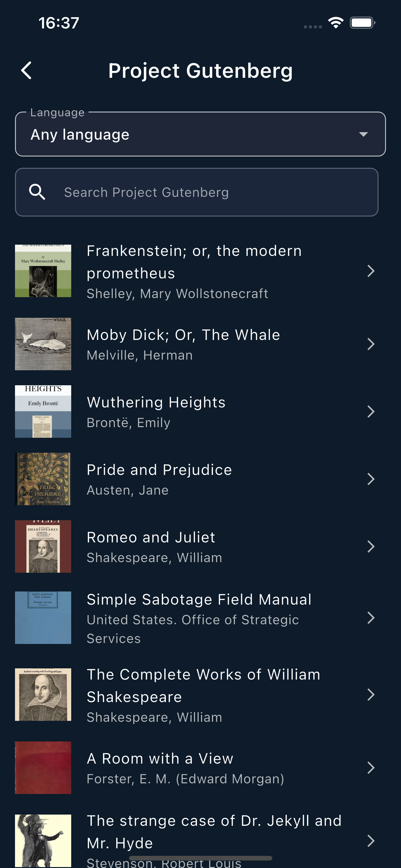The width and height of the screenshot is (401, 868).
Task: Tap chevron next to Romeo and Juliet
Action: pyautogui.click(x=371, y=546)
